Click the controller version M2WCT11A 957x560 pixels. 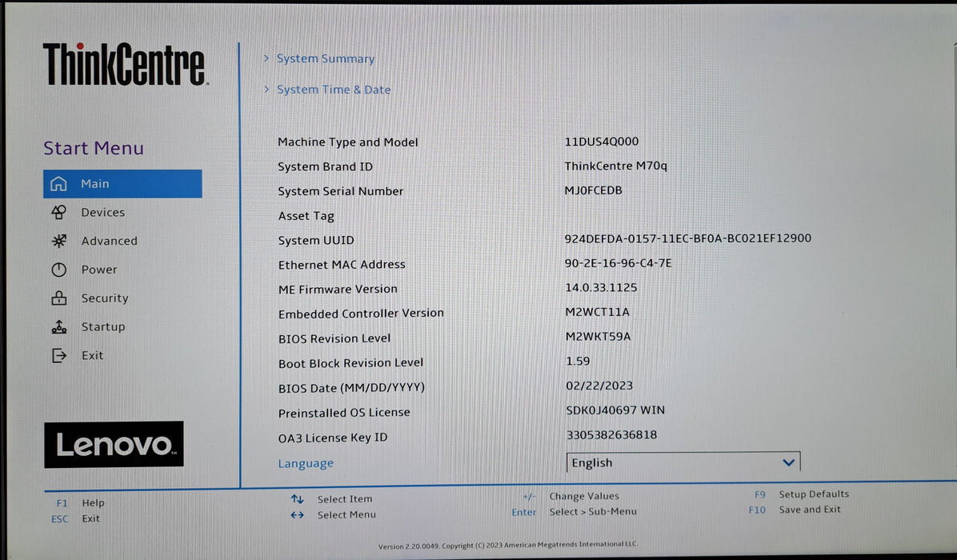coord(598,312)
